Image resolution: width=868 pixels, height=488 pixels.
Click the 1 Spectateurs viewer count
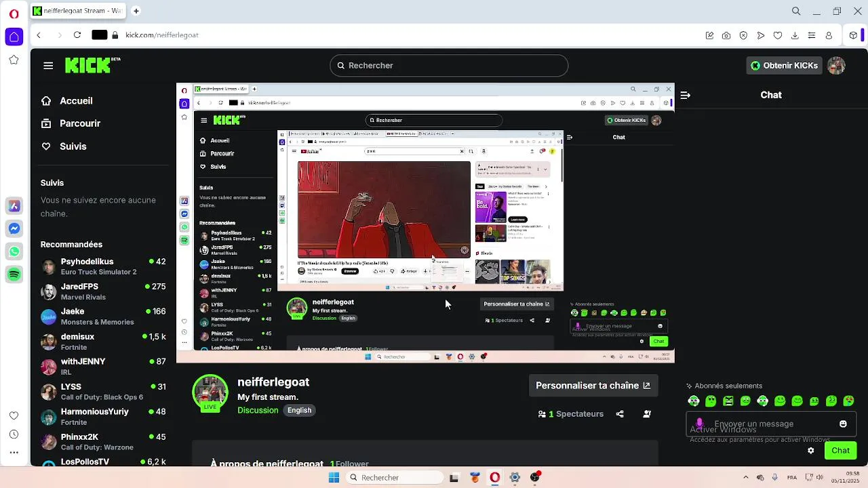[570, 414]
